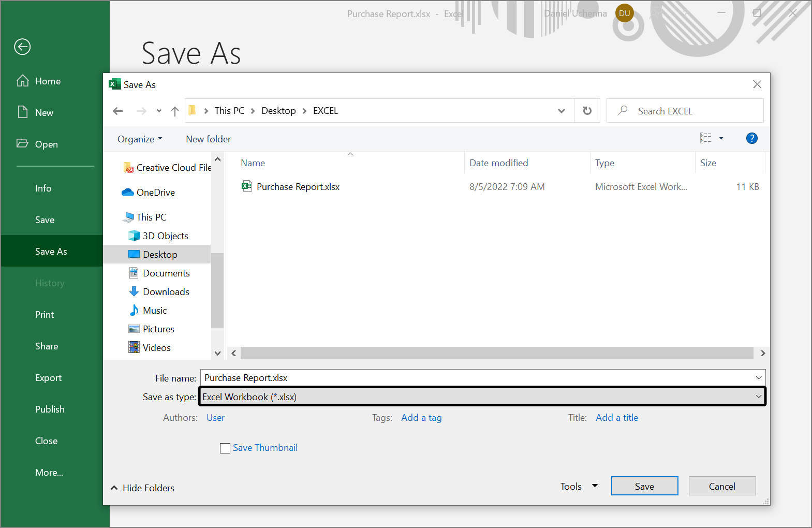Open the Downloads folder in sidebar
The width and height of the screenshot is (812, 528).
click(x=166, y=292)
